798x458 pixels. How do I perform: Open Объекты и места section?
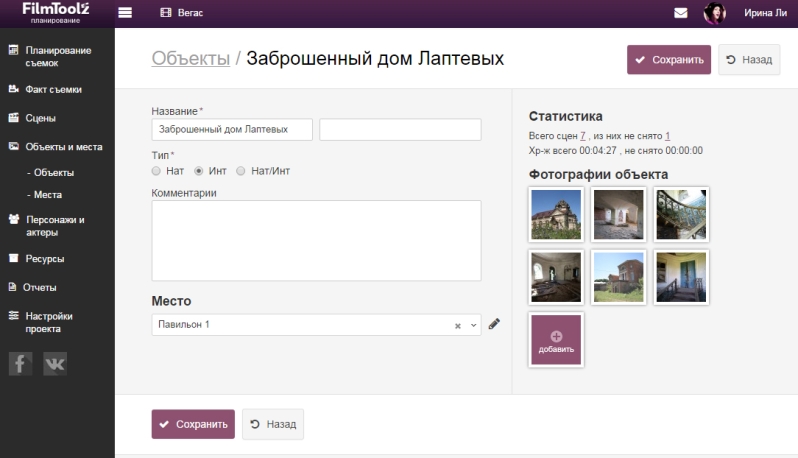(64, 147)
